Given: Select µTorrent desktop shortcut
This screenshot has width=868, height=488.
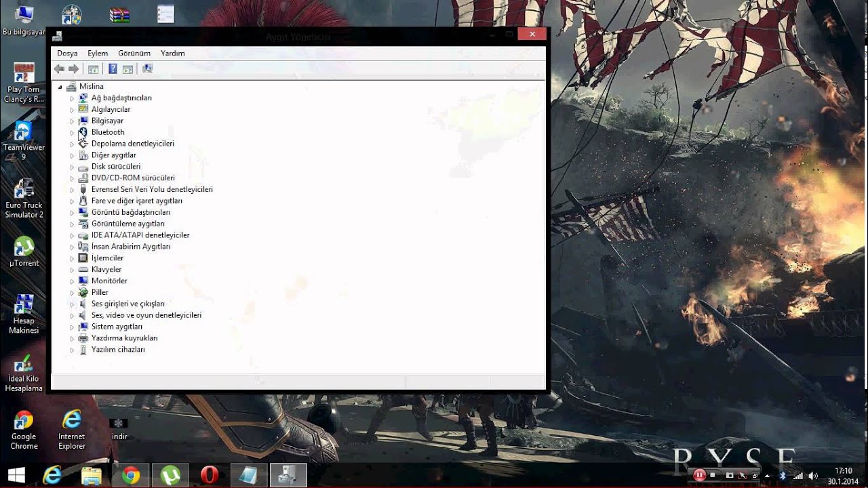Looking at the screenshot, I should pyautogui.click(x=24, y=251).
